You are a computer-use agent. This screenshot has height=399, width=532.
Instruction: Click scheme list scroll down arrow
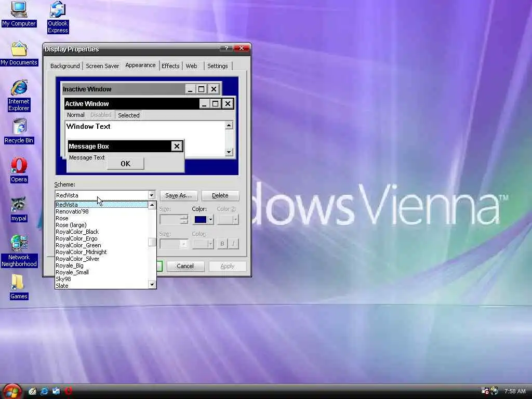pyautogui.click(x=152, y=285)
